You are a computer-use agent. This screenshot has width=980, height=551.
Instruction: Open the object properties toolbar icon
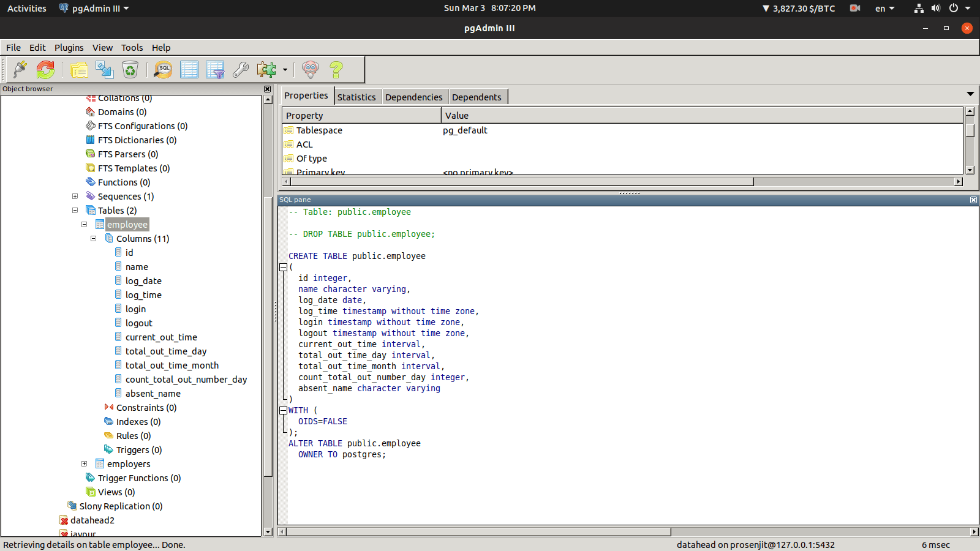point(78,70)
